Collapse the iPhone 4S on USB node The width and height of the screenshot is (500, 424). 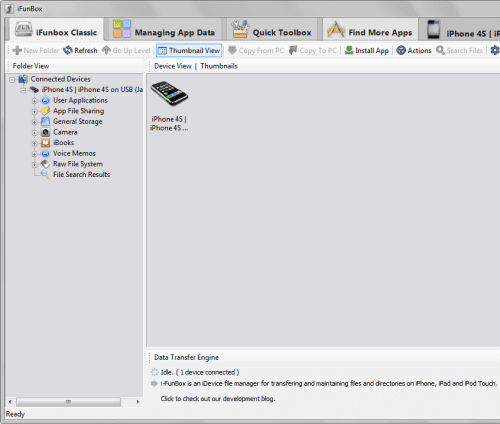point(23,90)
